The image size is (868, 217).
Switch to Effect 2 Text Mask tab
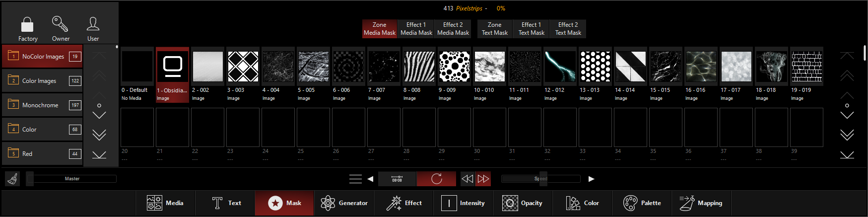tap(568, 29)
